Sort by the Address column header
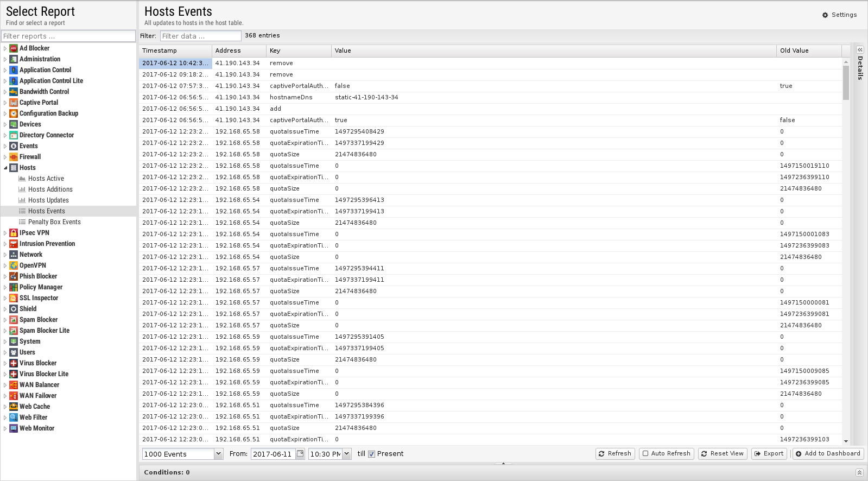Screen dimensions: 868x481 [239, 50]
